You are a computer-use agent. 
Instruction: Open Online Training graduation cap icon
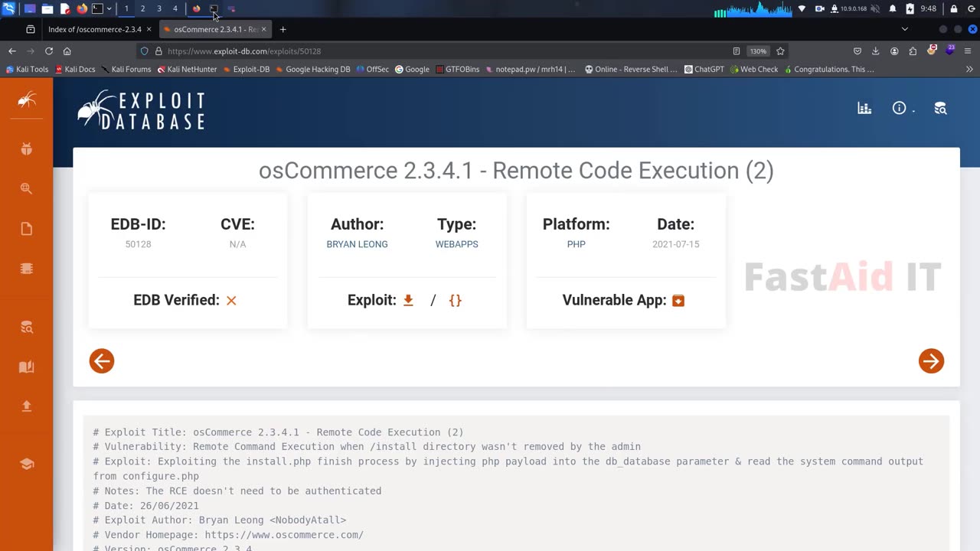coord(27,464)
